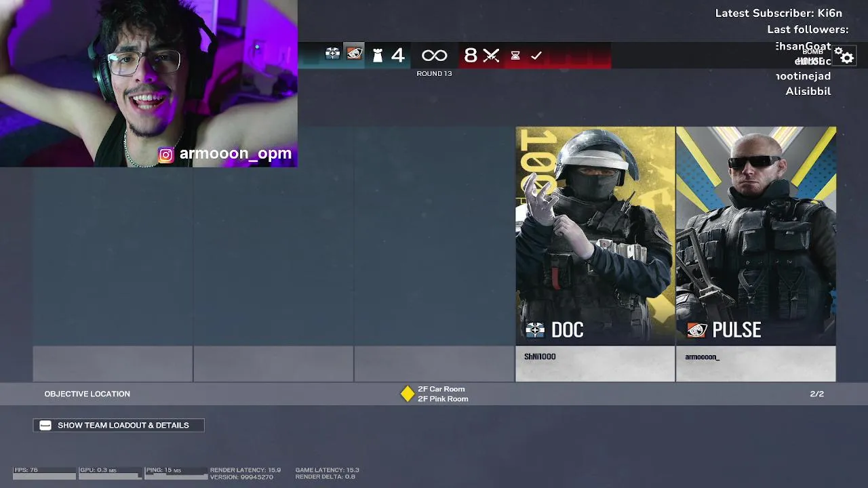Click the ROUND 13 label
The width and height of the screenshot is (868, 488).
(434, 73)
